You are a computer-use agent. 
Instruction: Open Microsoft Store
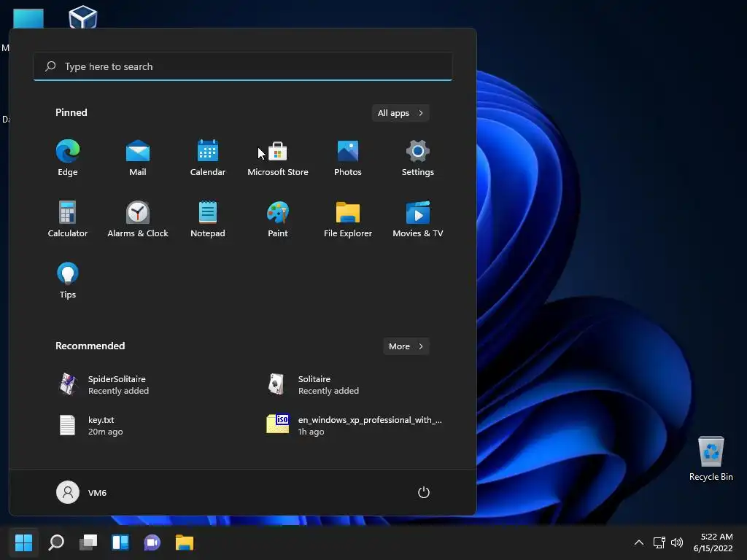coord(278,158)
